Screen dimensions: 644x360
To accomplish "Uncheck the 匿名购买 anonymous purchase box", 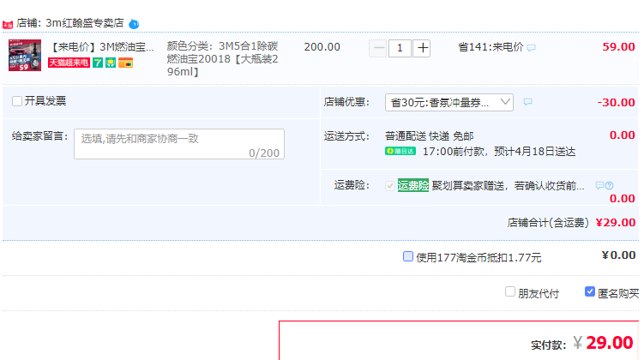I will pyautogui.click(x=590, y=291).
